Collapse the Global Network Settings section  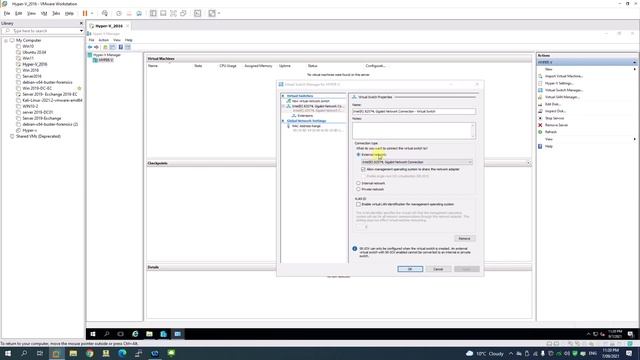283,121
